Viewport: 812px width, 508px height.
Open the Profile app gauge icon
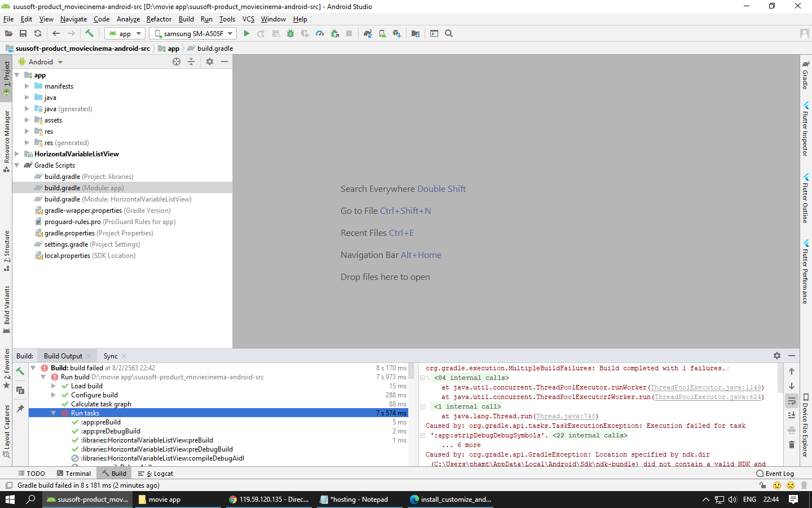tap(320, 34)
